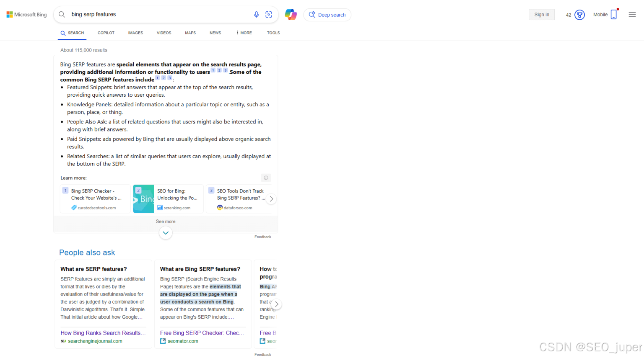Click citation superscript 1 after 'to users'
Viewport: 644px width, 358px height.
point(213,70)
